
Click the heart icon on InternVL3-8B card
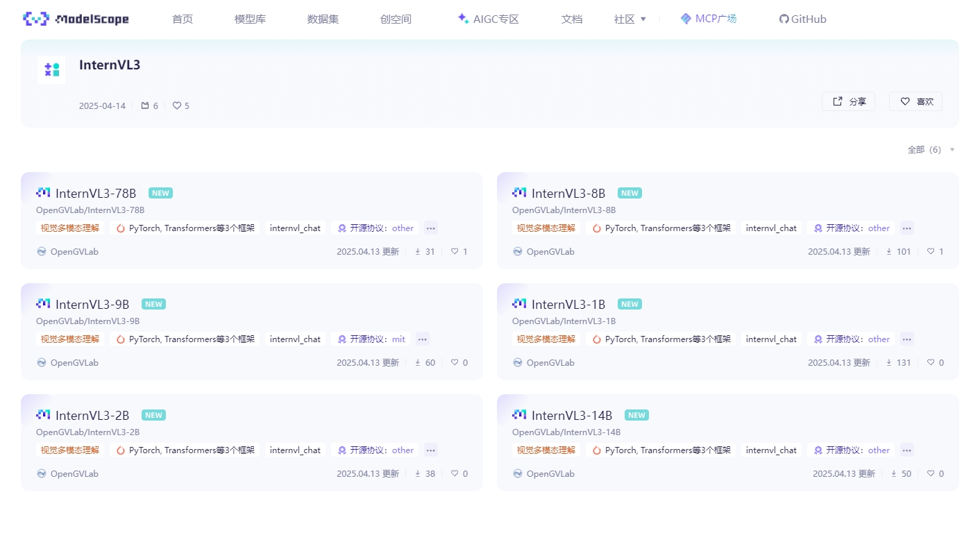pos(931,251)
